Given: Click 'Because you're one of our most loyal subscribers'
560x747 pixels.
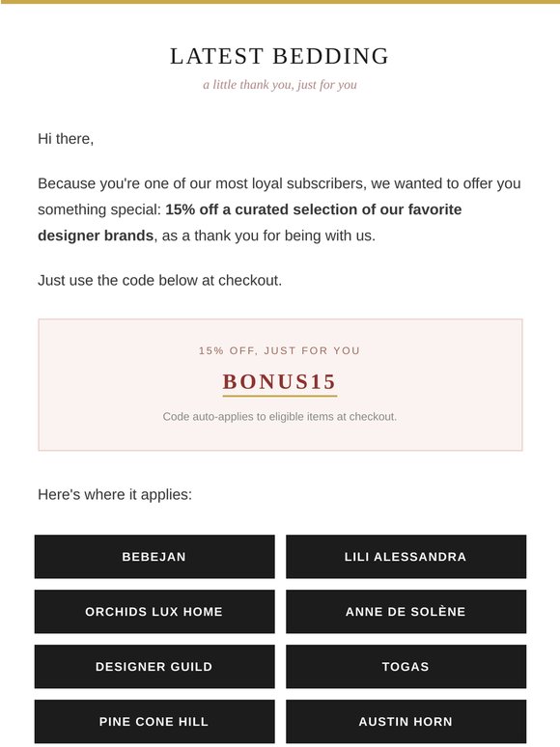Looking at the screenshot, I should pyautogui.click(x=202, y=183).
